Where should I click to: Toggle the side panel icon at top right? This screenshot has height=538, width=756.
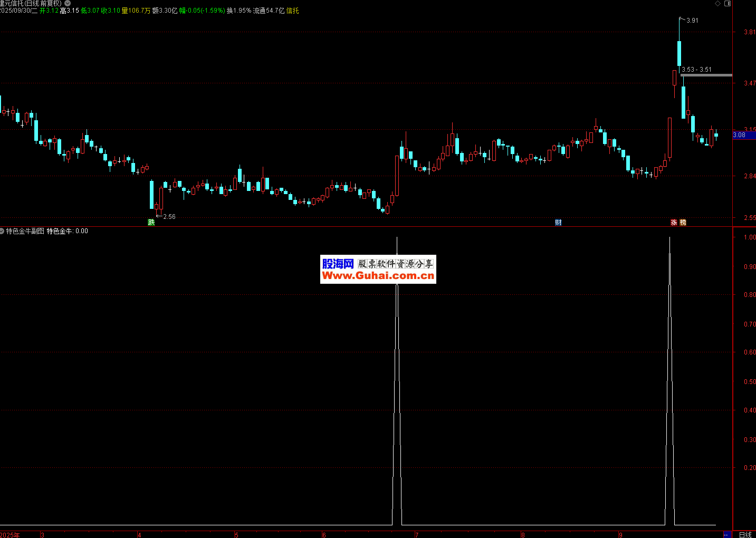pos(728,4)
